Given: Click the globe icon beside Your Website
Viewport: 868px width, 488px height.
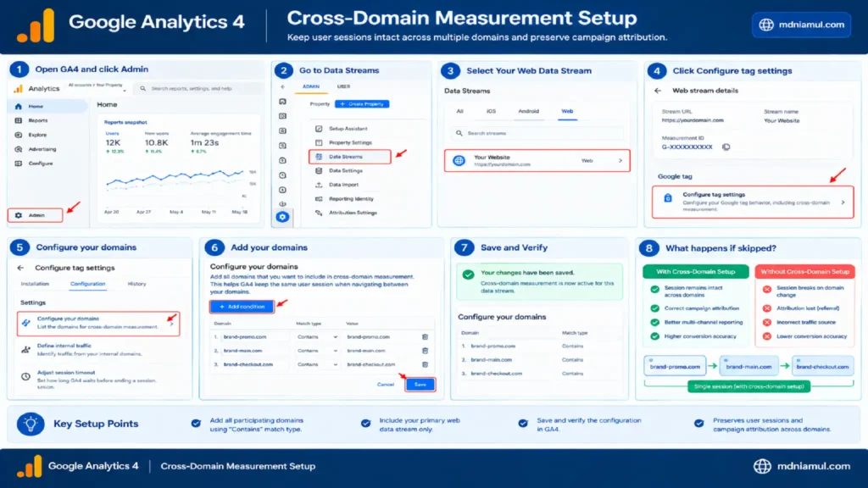Looking at the screenshot, I should pos(459,160).
